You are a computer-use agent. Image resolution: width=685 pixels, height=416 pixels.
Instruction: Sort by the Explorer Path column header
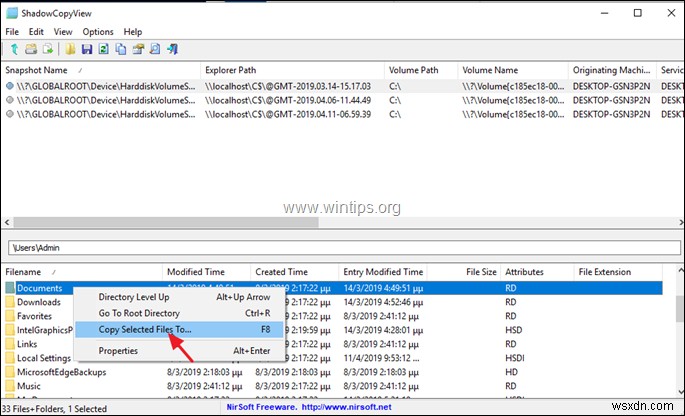coord(292,70)
